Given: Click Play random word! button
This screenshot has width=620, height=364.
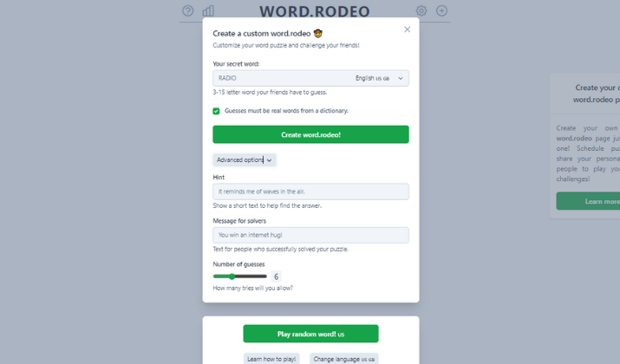Looking at the screenshot, I should tap(310, 334).
